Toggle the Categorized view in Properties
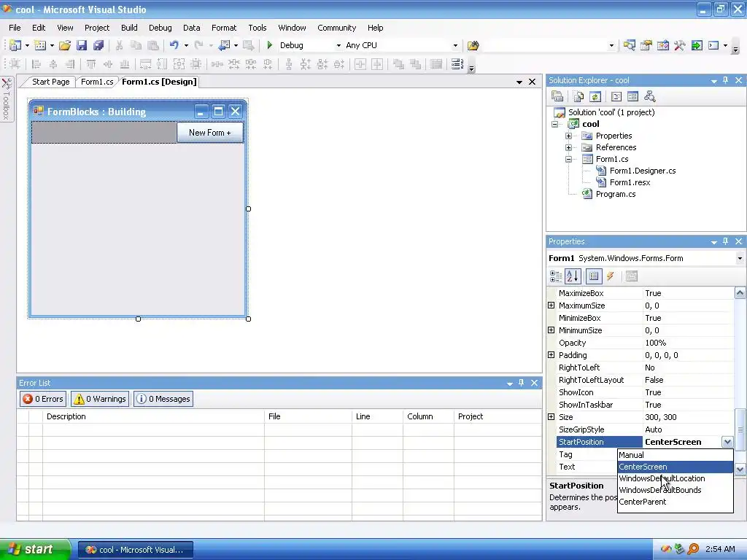 coord(555,276)
